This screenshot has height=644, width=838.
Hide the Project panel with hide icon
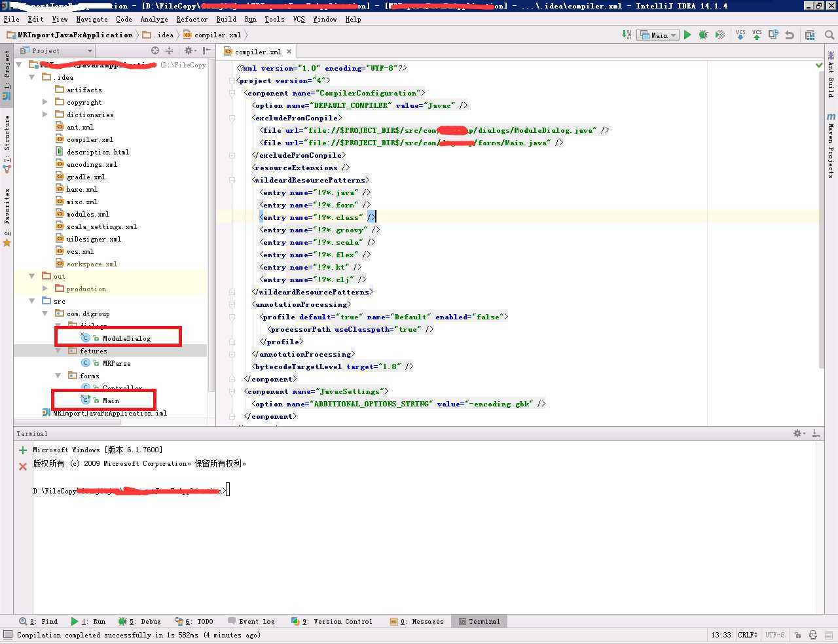[x=206, y=50]
